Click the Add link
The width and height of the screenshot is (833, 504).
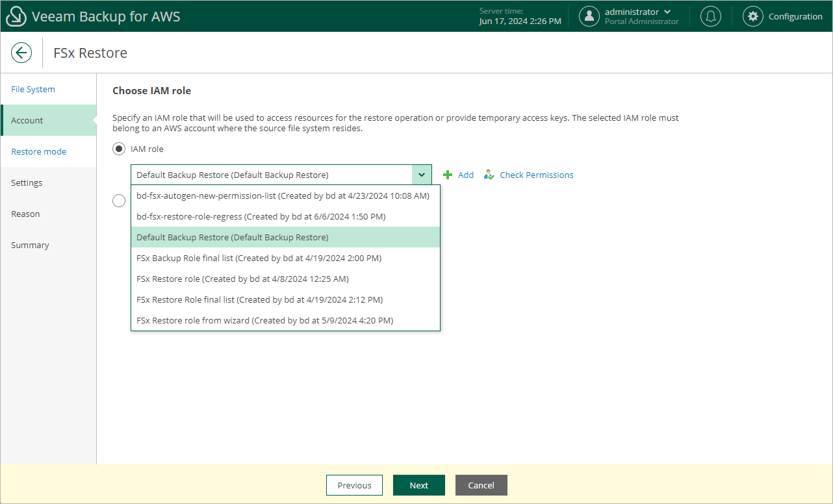tap(466, 175)
